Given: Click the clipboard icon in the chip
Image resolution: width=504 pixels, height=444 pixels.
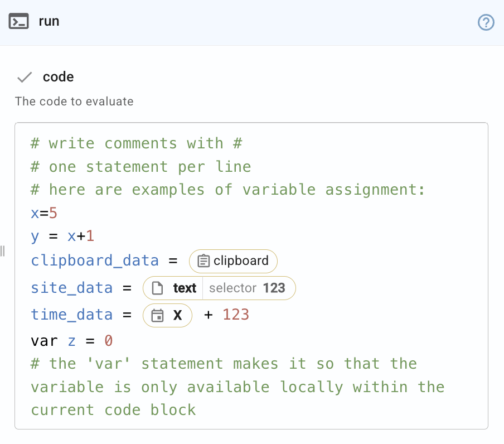Looking at the screenshot, I should click(204, 261).
